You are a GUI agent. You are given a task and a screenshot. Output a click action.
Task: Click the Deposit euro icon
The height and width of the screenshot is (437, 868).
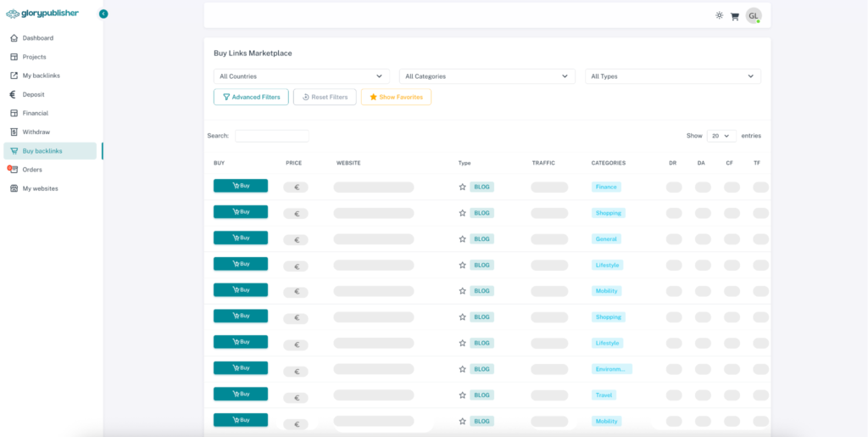(x=14, y=94)
